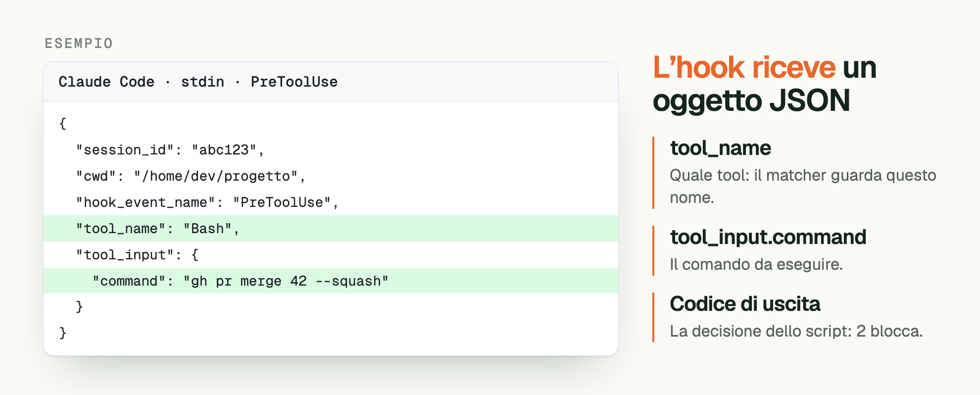The image size is (980, 395).
Task: Click the text 'La decisione dello script: 2 blocca.'
Action: point(796,331)
